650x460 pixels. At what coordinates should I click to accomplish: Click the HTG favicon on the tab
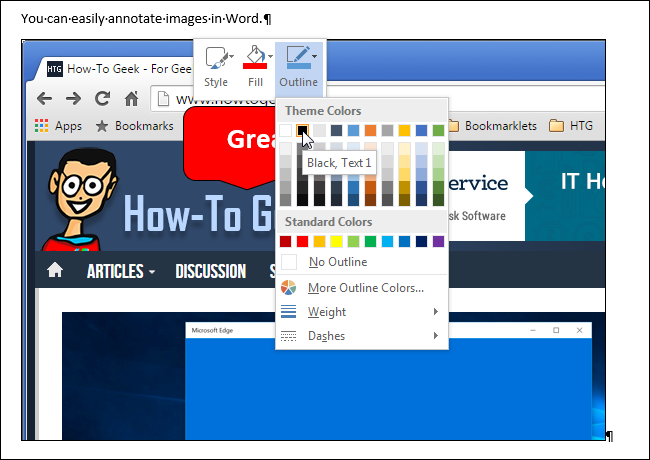coord(54,69)
